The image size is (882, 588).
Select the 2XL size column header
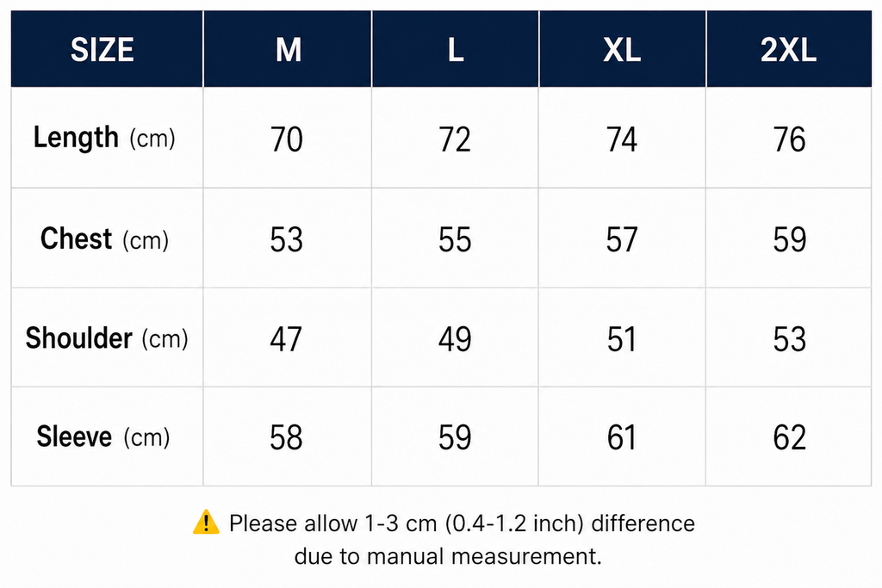789,49
